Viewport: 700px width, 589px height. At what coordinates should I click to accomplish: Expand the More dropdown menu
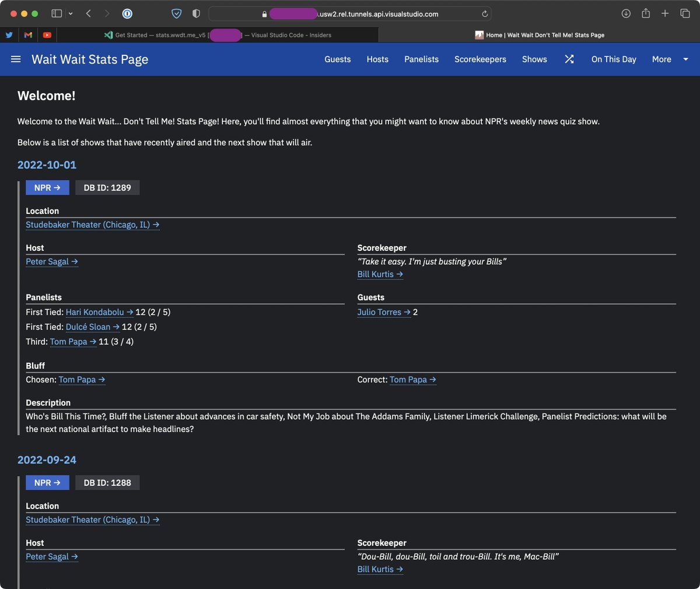coord(670,59)
